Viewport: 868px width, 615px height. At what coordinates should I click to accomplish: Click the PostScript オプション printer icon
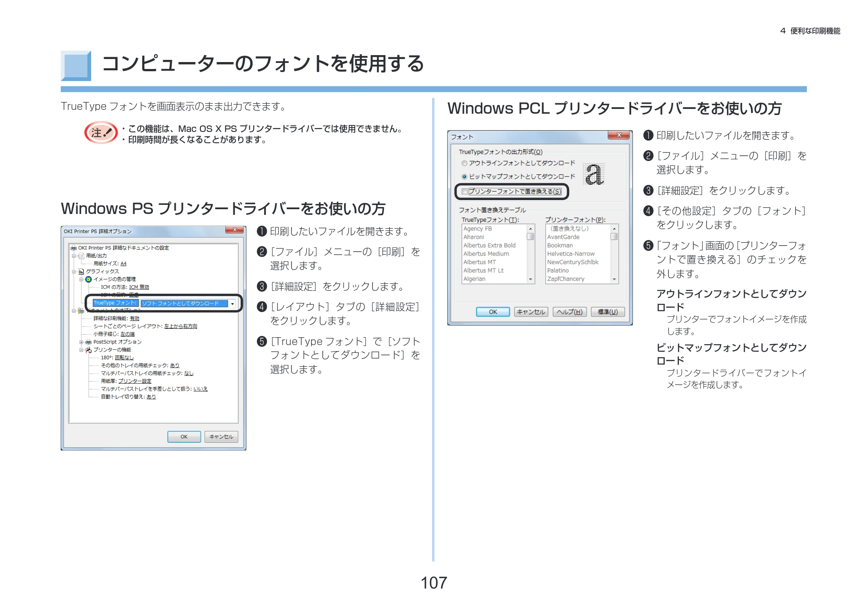[88, 342]
